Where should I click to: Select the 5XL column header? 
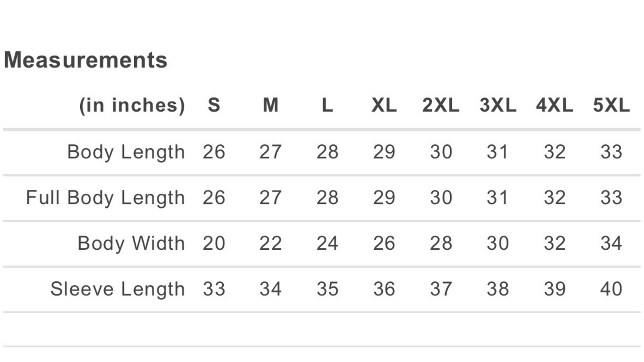pyautogui.click(x=611, y=106)
